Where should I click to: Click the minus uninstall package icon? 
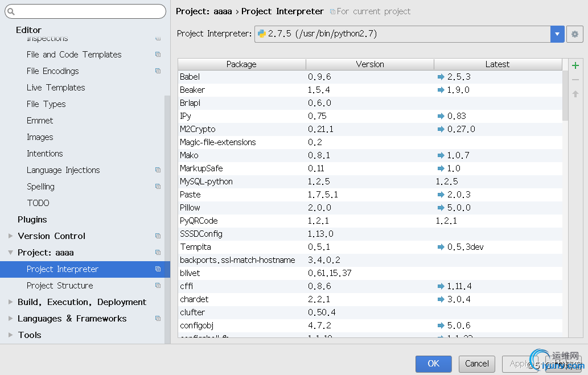point(575,80)
